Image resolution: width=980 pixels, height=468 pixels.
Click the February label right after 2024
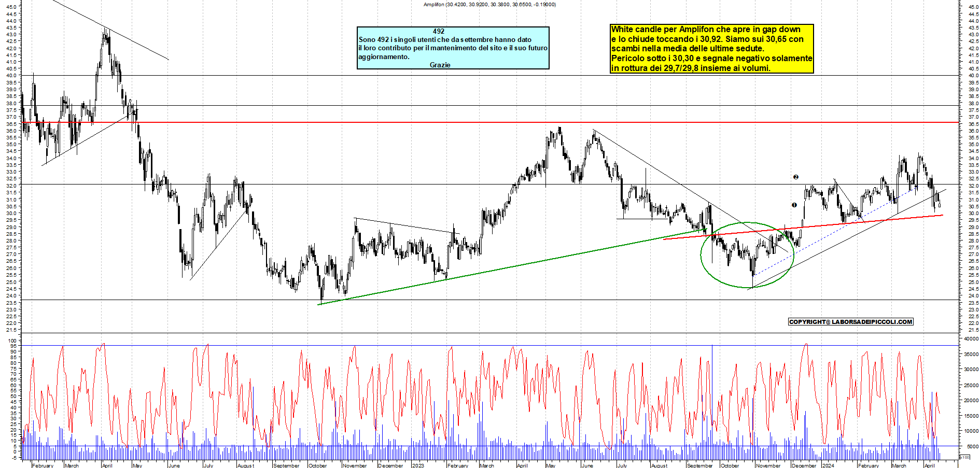click(868, 465)
